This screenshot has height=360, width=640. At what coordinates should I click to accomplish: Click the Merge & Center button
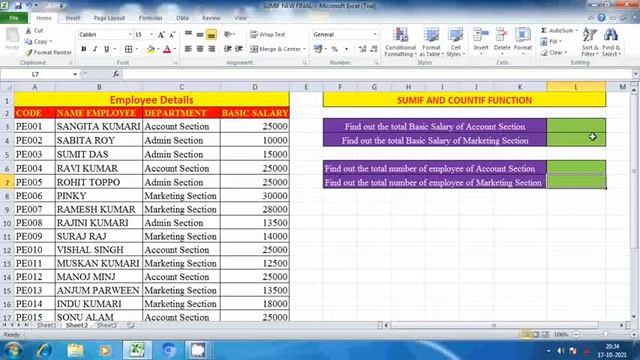277,49
